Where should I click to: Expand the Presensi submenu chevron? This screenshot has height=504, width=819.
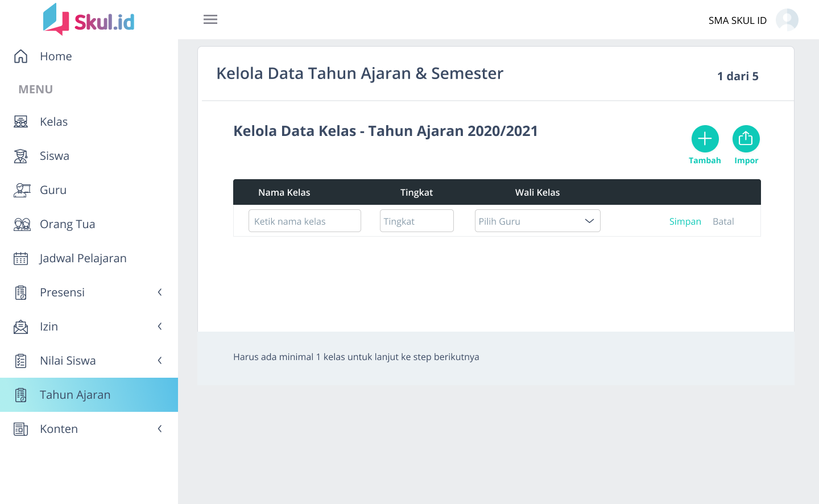(160, 292)
